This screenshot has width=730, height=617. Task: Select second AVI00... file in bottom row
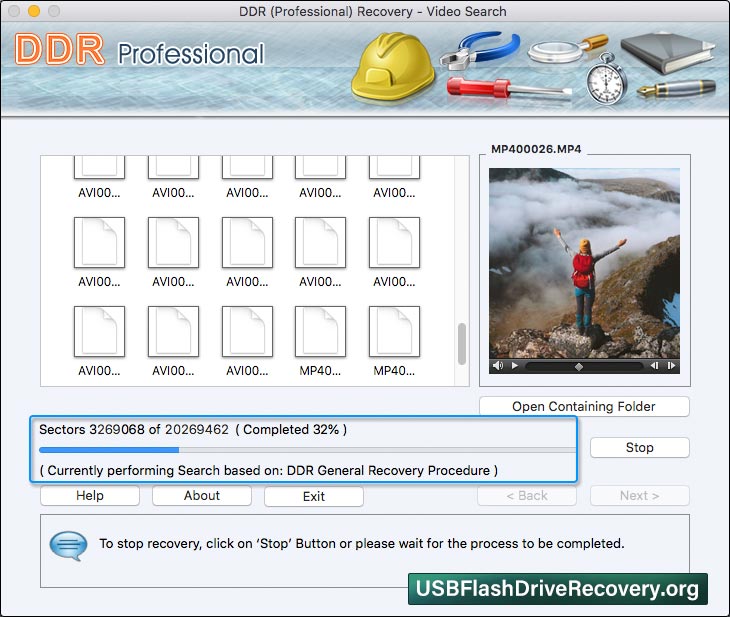click(x=173, y=332)
